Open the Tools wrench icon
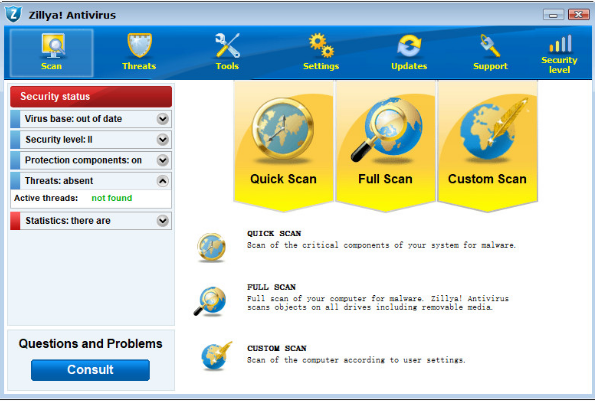This screenshot has width=595, height=401. pos(227,46)
